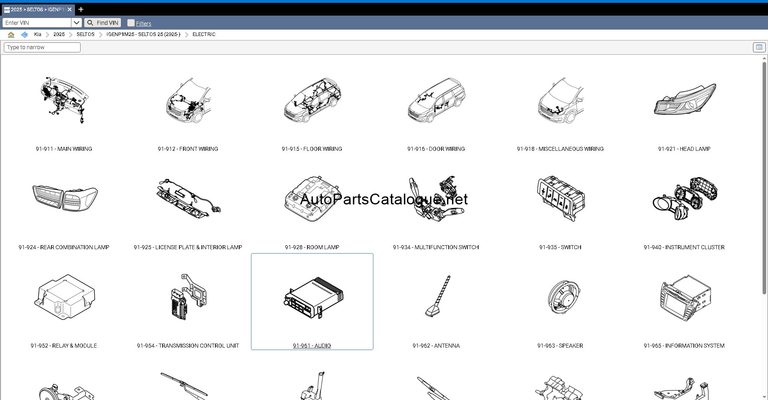
Task: Select the 91-928 Room Lamp illustration
Action: pyautogui.click(x=312, y=198)
